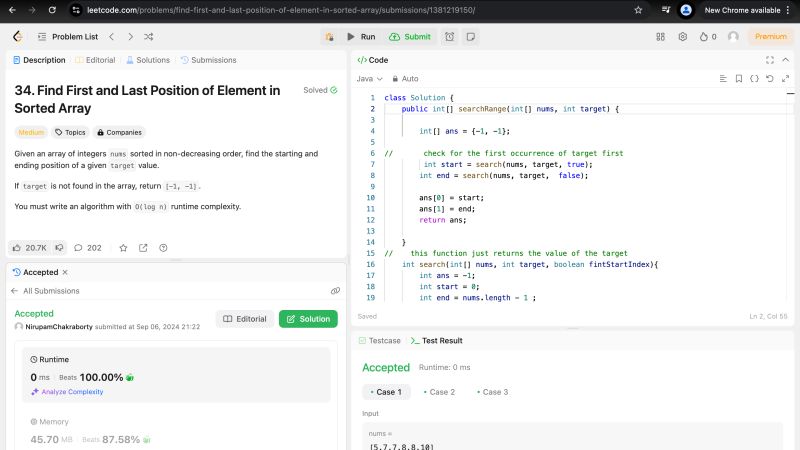The image size is (800, 450).
Task: Click the green Submit button
Action: click(410, 36)
